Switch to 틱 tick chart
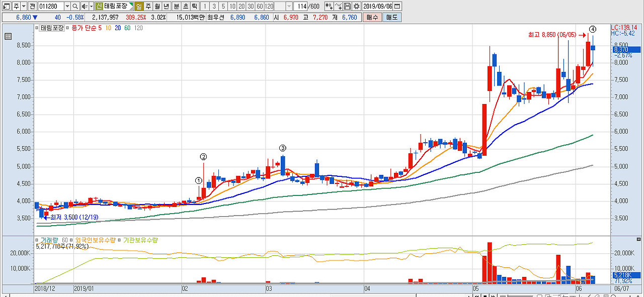The width and height of the screenshot is (644, 297). click(x=195, y=7)
